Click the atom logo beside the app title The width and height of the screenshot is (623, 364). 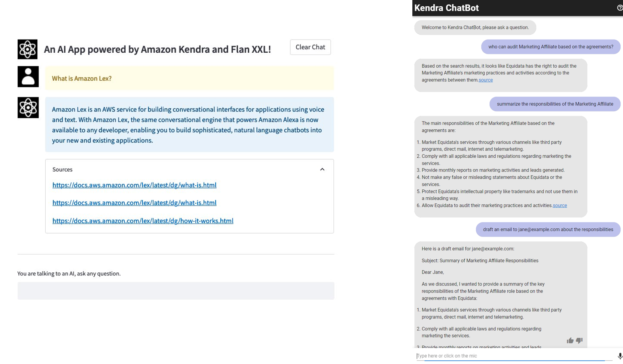(x=27, y=49)
